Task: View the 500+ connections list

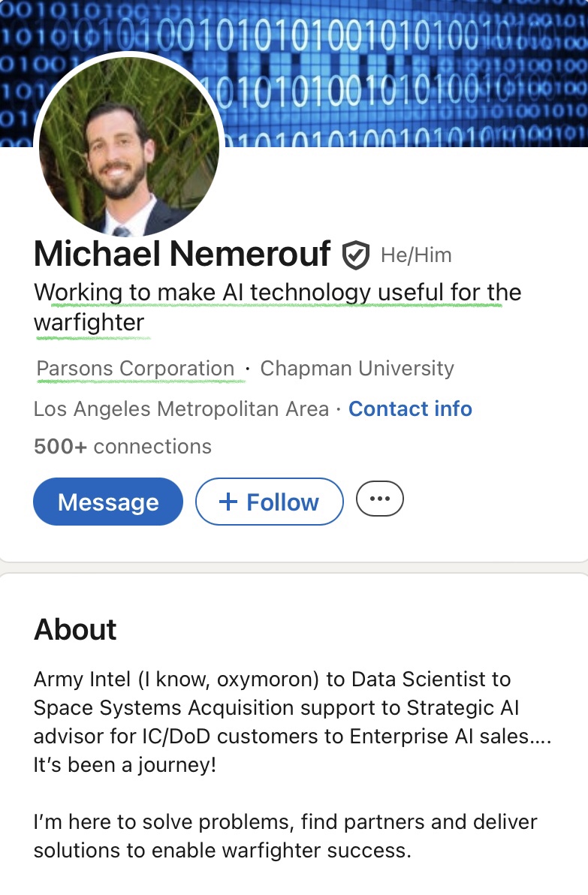Action: click(x=122, y=447)
